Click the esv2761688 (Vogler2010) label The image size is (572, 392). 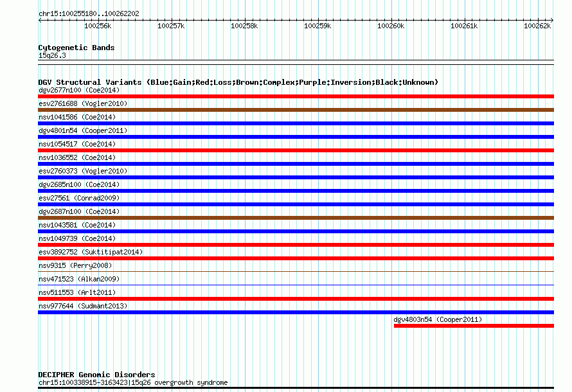(83, 103)
